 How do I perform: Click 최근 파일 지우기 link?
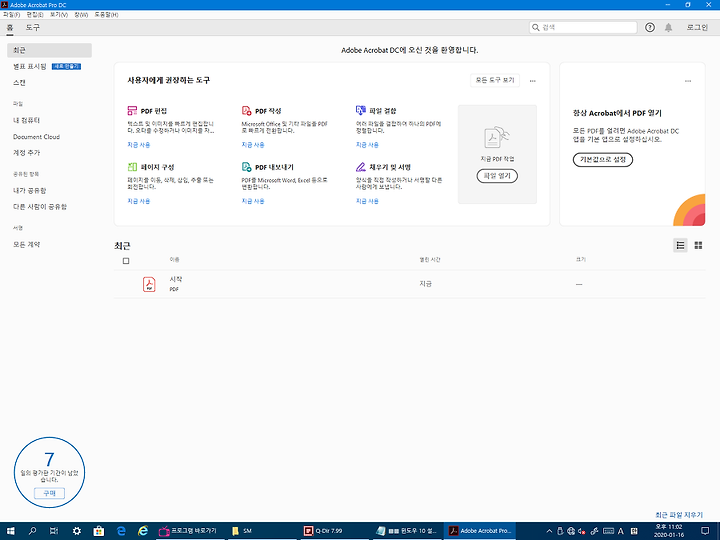click(679, 515)
